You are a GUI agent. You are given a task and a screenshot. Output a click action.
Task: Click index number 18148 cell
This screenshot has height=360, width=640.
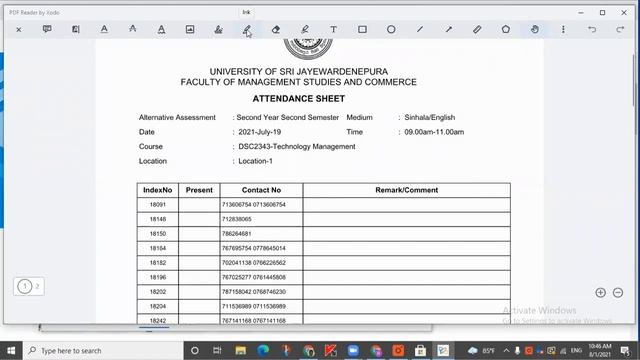158,219
